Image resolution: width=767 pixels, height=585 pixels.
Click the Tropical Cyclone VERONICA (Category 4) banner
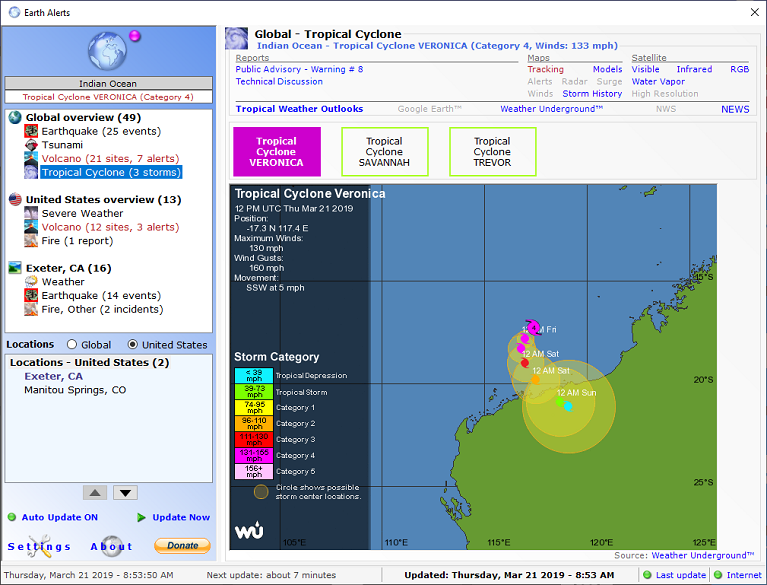point(108,97)
